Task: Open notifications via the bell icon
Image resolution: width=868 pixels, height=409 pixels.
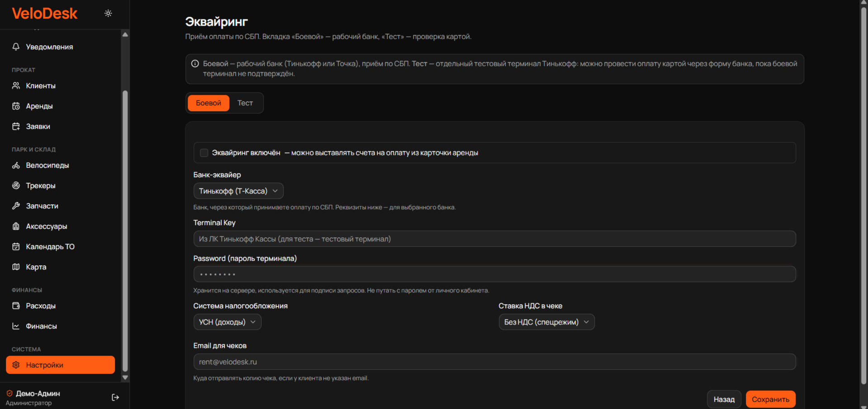Action: (x=16, y=47)
